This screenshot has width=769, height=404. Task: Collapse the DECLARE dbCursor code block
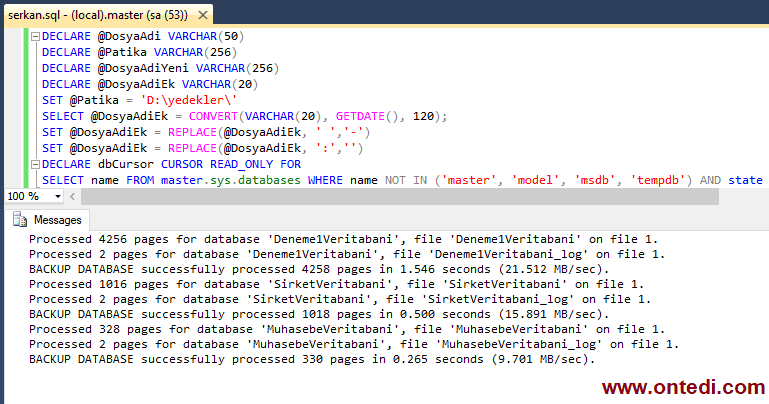point(35,164)
